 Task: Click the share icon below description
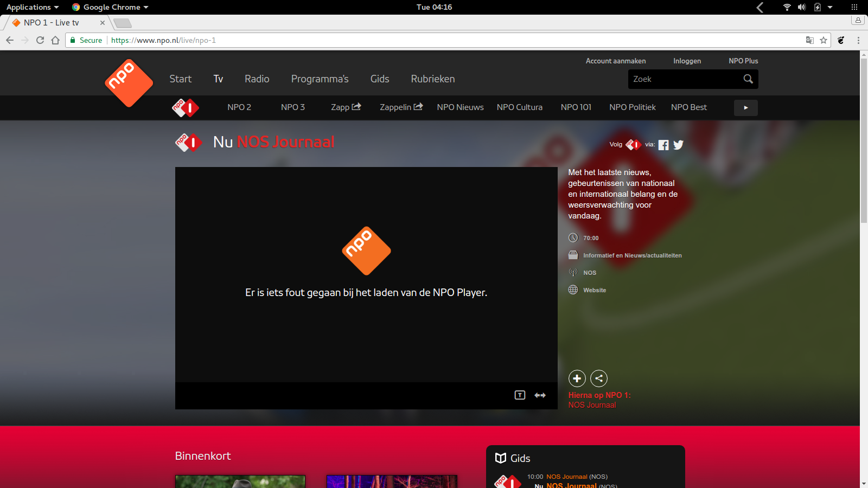pyautogui.click(x=599, y=378)
